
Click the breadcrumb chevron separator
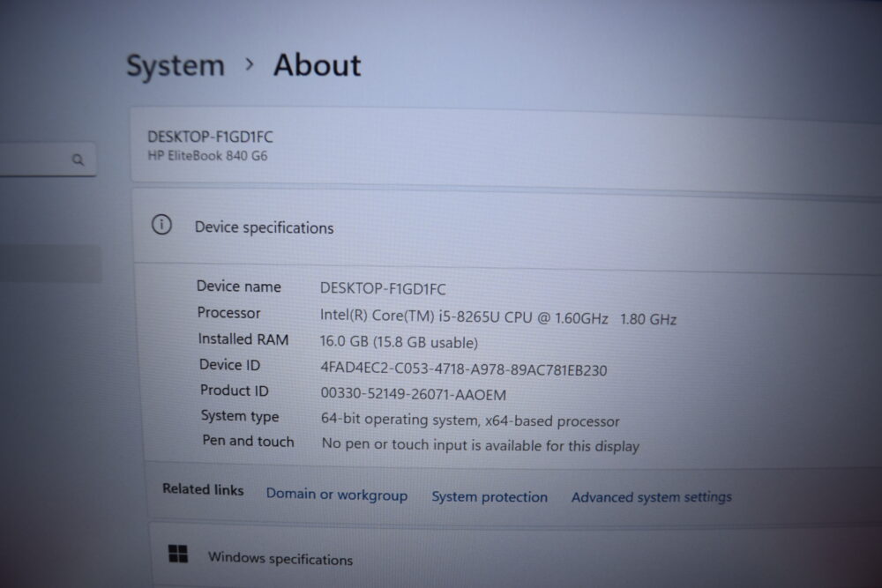pos(250,64)
